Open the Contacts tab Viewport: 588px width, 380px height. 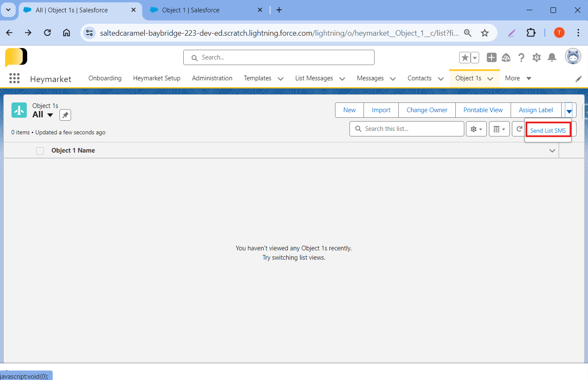420,78
